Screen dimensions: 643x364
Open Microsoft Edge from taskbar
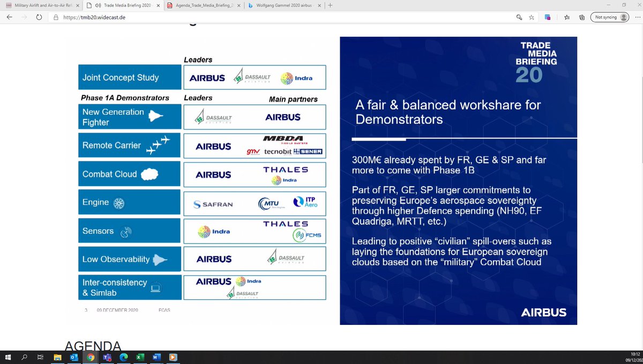click(x=123, y=357)
